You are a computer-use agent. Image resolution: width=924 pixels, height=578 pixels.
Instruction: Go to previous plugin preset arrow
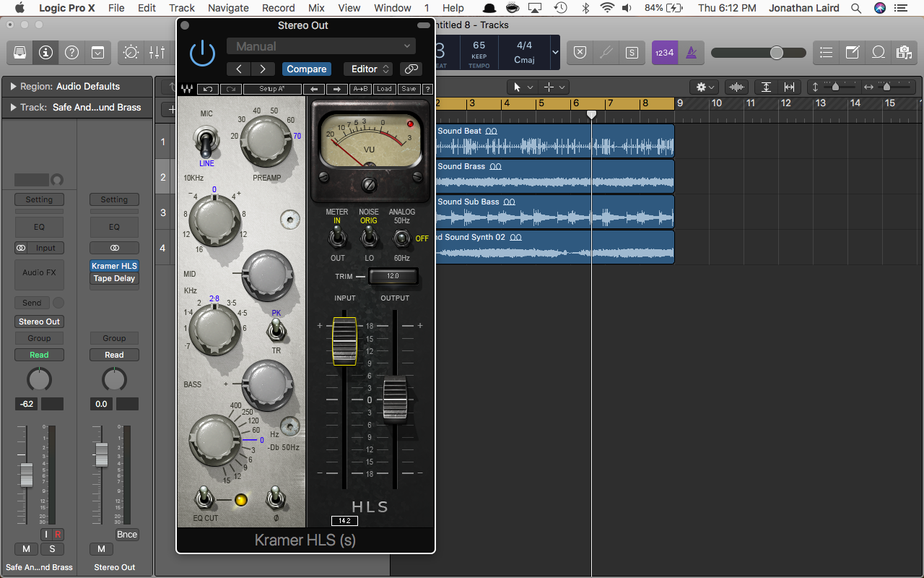click(x=239, y=69)
